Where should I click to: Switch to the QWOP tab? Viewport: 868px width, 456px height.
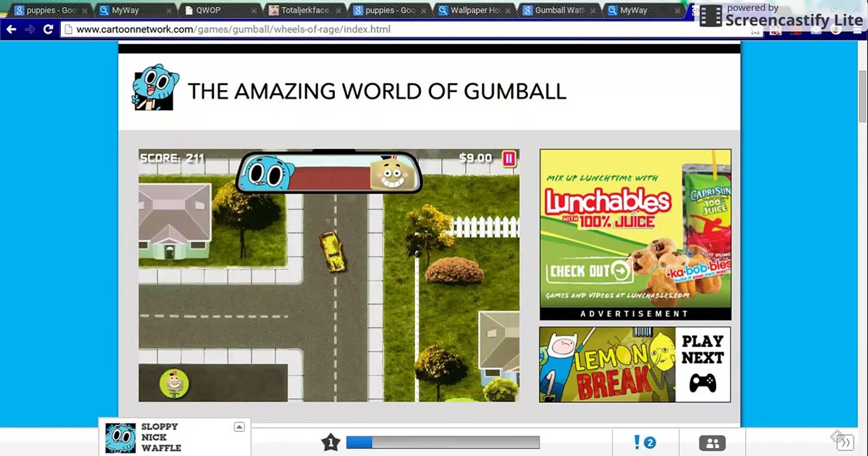coord(218,10)
